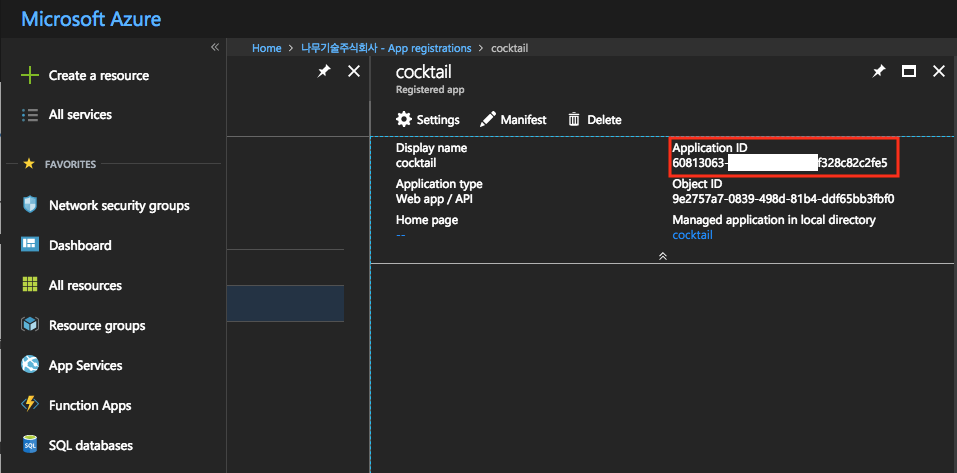Viewport: 957px width, 473px height.
Task: Delete the cocktail registered app
Action: pyautogui.click(x=594, y=120)
